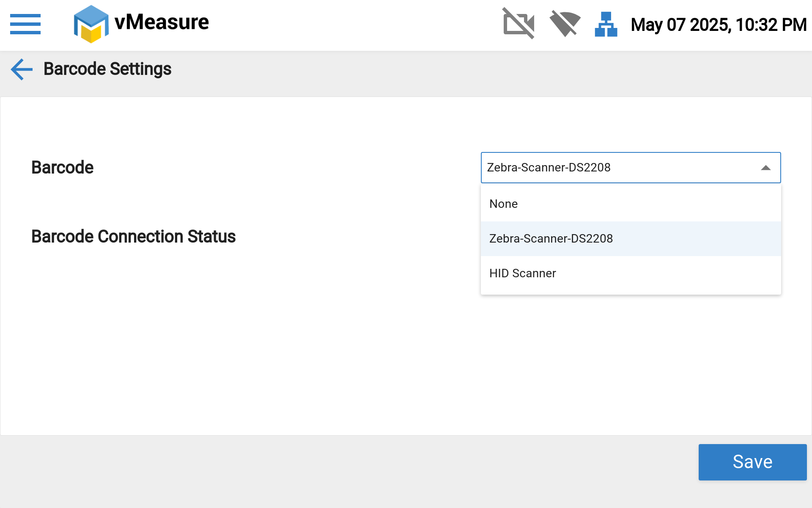812x508 pixels.
Task: Click the selected Zebra-Scanner-DS2208 field text
Action: pos(549,168)
